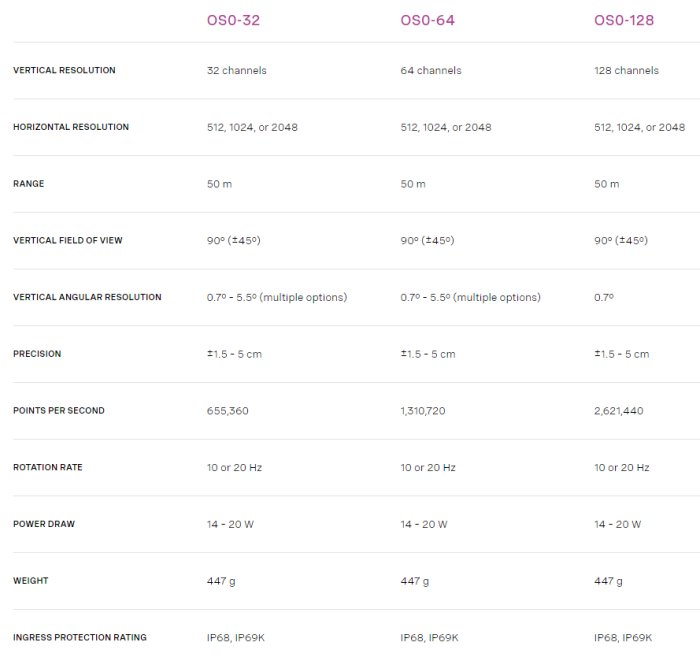Image resolution: width=700 pixels, height=657 pixels.
Task: Select the Weight row label
Action: click(x=30, y=581)
